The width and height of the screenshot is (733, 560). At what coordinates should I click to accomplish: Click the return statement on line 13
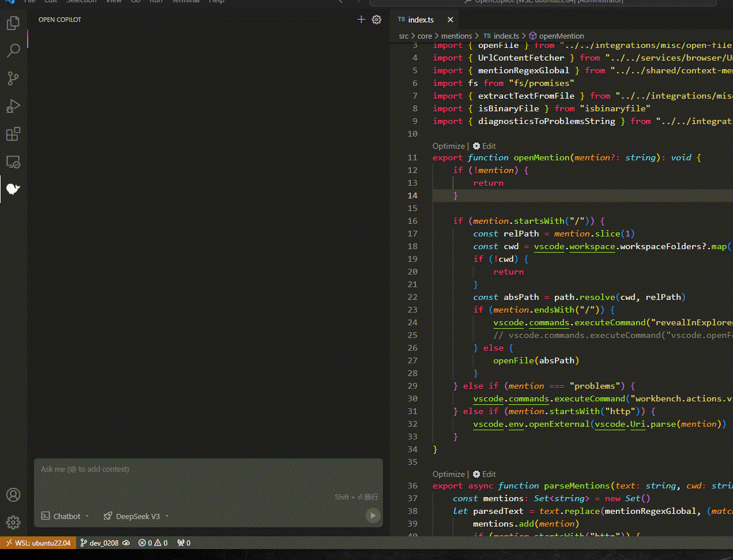[x=488, y=183]
